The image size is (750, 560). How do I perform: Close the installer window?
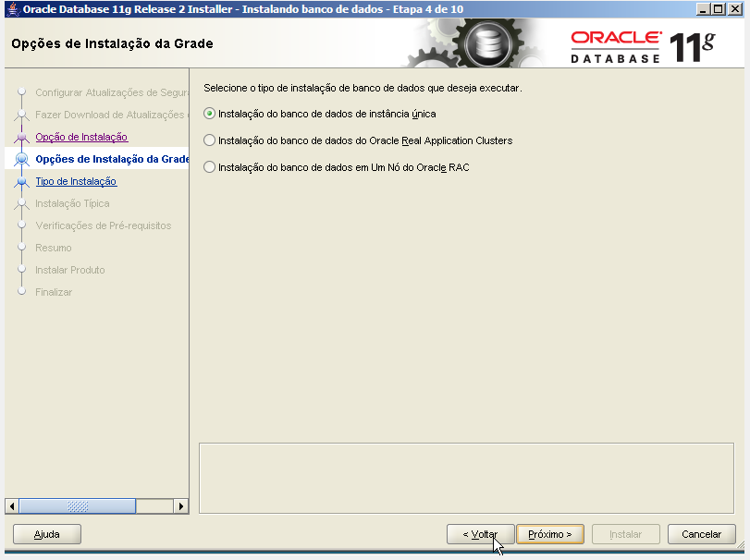pos(734,9)
